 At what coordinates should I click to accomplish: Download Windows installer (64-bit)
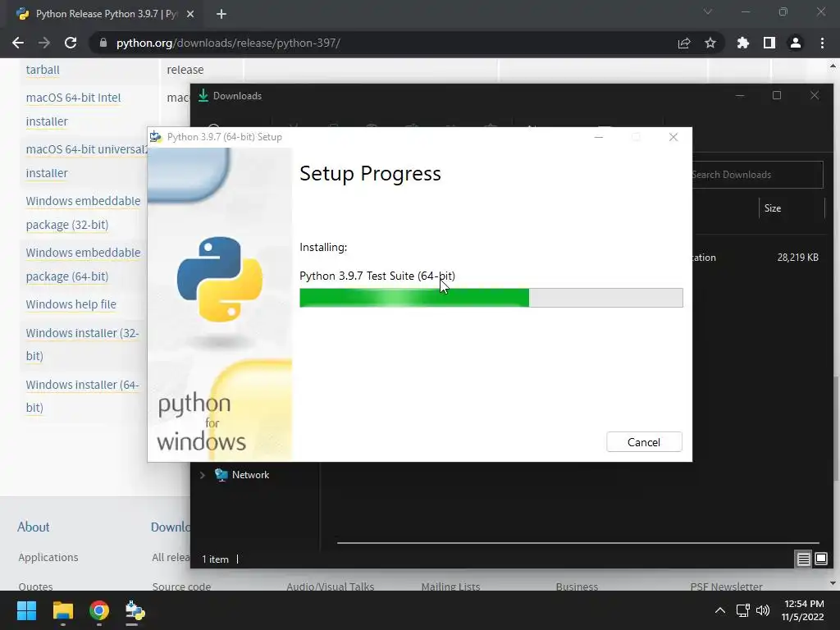pyautogui.click(x=83, y=396)
